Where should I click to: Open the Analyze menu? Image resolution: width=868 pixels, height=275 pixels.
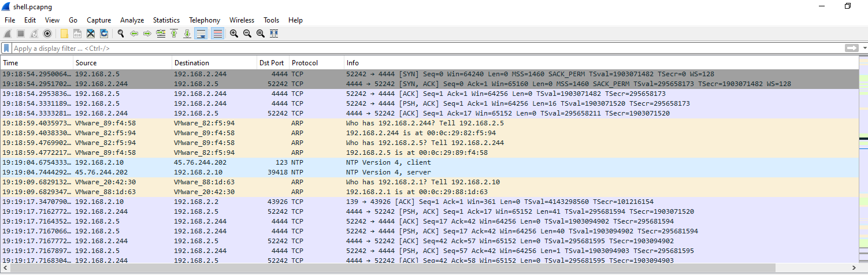132,20
